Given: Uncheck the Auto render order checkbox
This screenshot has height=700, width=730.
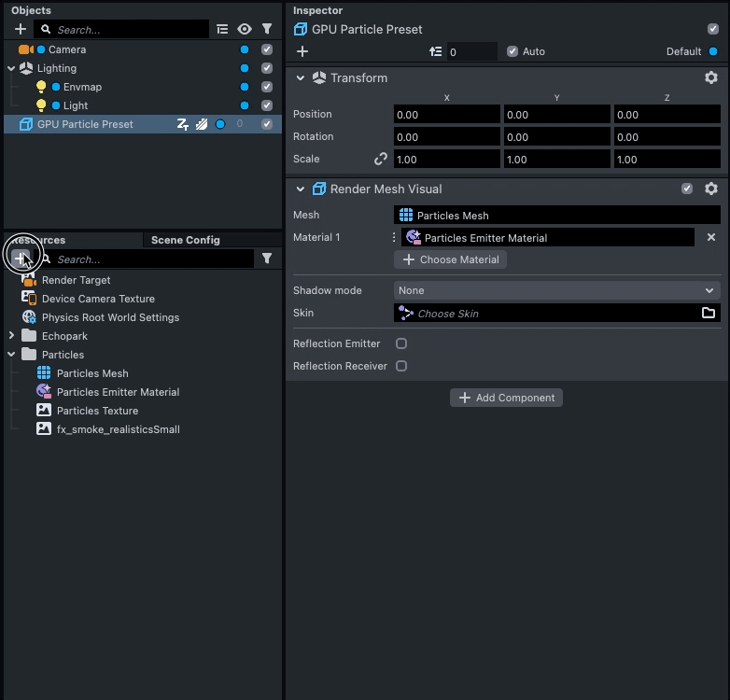Looking at the screenshot, I should [512, 51].
